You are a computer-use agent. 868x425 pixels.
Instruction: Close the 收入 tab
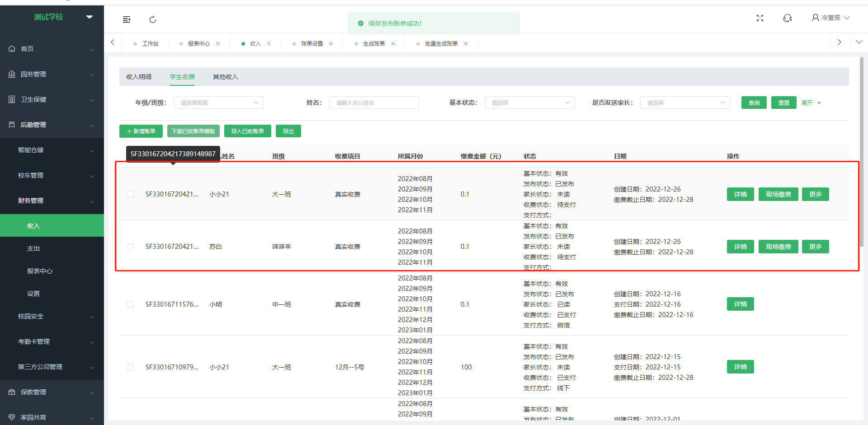[269, 44]
